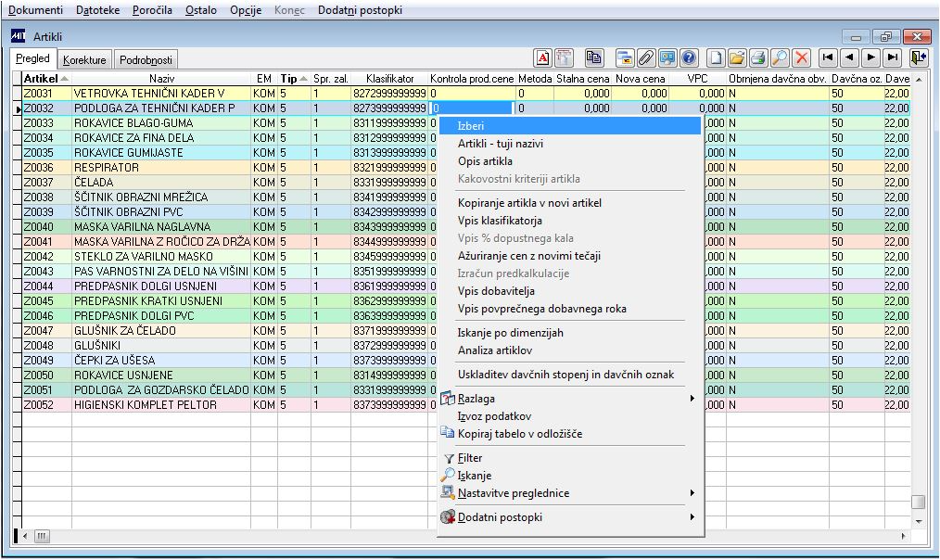The width and height of the screenshot is (940, 560).
Task: Click the exit door icon
Action: coord(918,57)
